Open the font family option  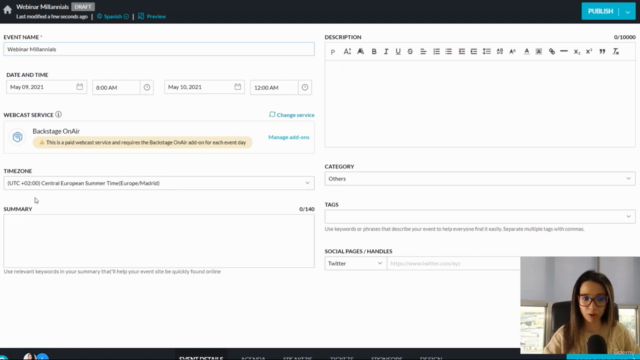(x=360, y=51)
